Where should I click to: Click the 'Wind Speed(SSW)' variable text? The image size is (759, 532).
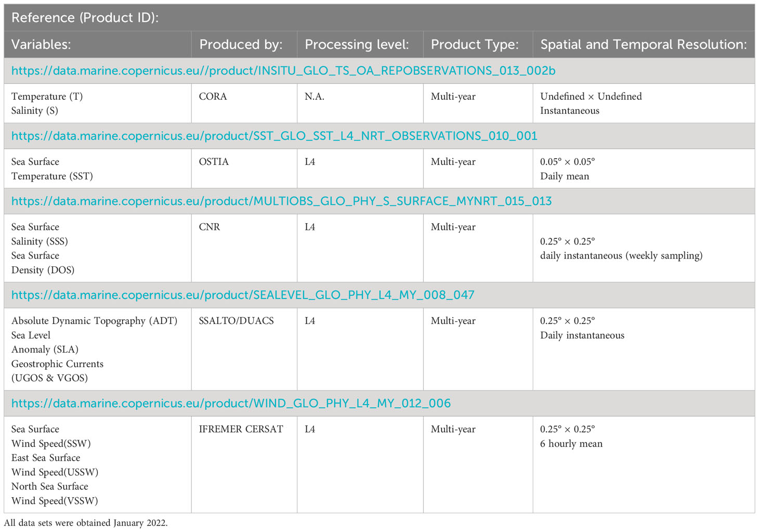click(51, 444)
